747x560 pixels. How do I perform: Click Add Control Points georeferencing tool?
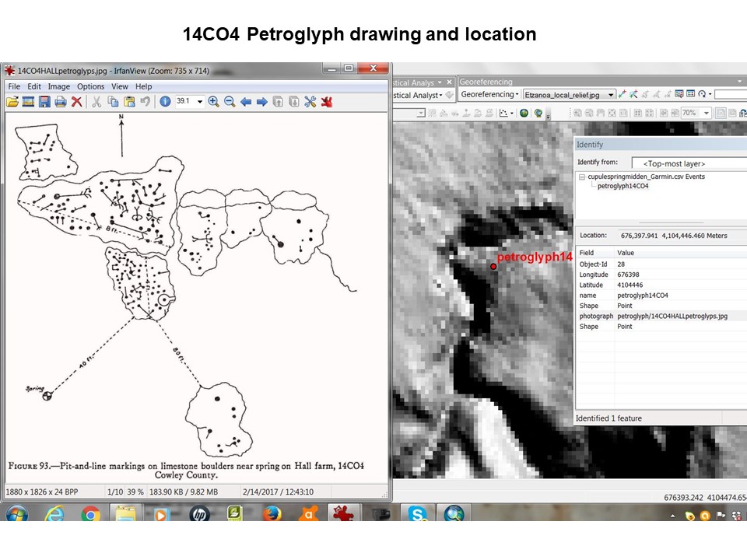click(x=622, y=94)
